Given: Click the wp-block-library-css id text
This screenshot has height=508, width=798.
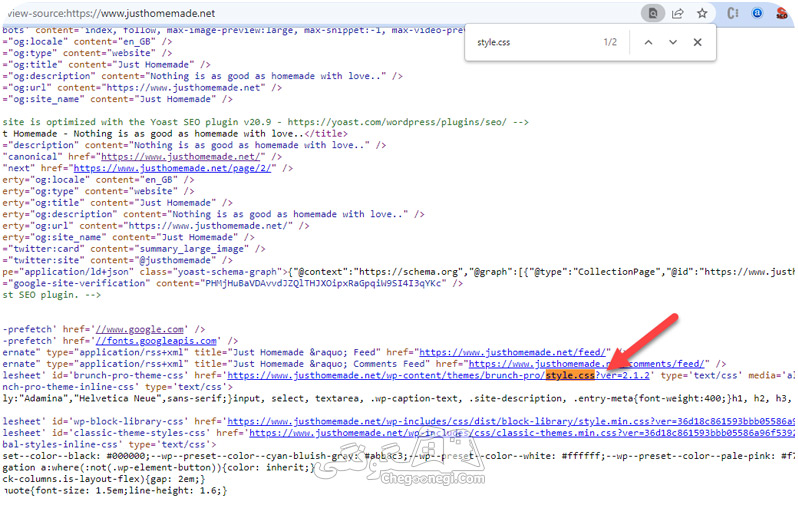Looking at the screenshot, I should [x=120, y=421].
